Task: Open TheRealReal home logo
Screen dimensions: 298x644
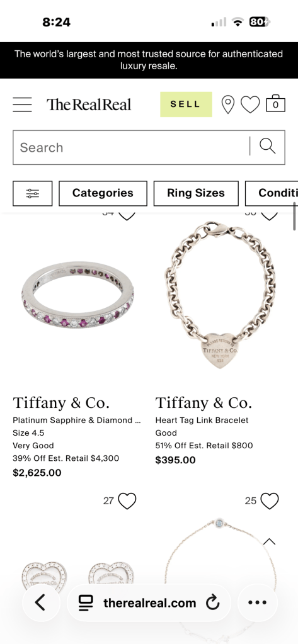Action: coord(89,105)
